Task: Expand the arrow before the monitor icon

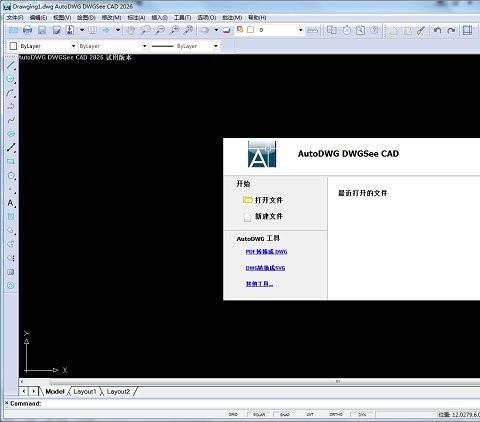Action: click(x=216, y=30)
